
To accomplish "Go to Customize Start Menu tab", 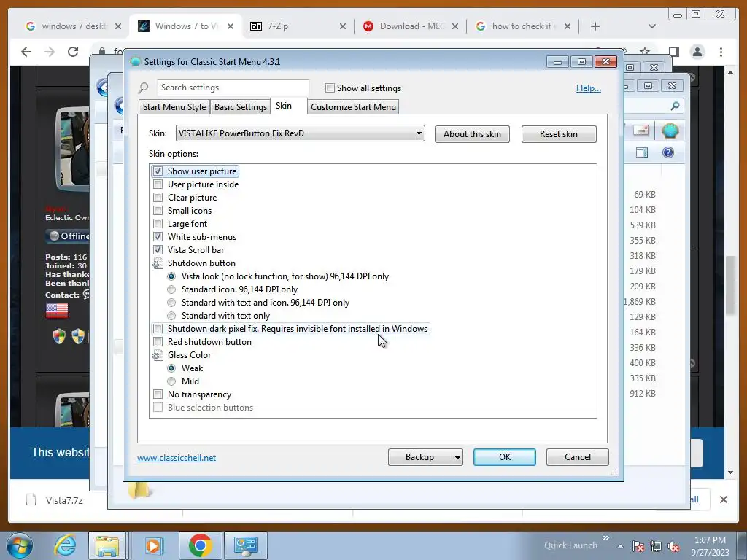I will [354, 107].
